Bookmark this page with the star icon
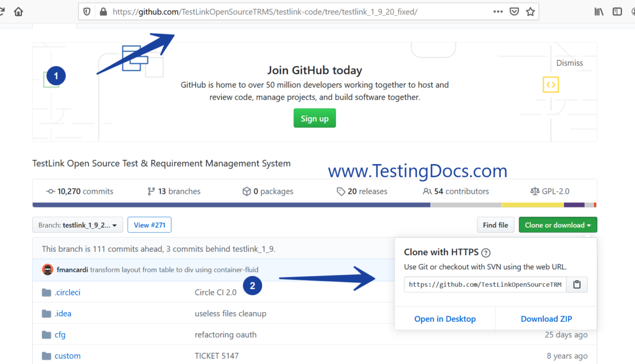 click(530, 11)
